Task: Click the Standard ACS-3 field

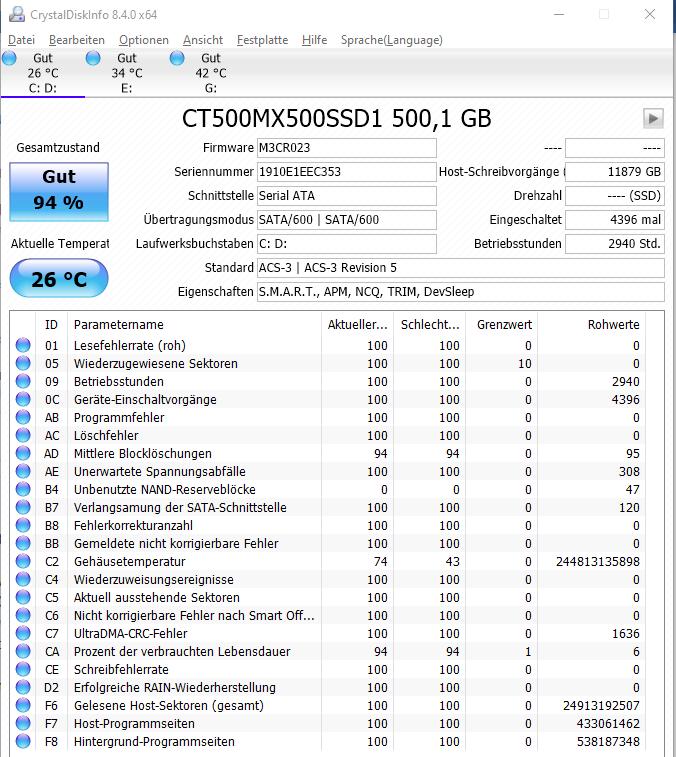Action: click(461, 268)
